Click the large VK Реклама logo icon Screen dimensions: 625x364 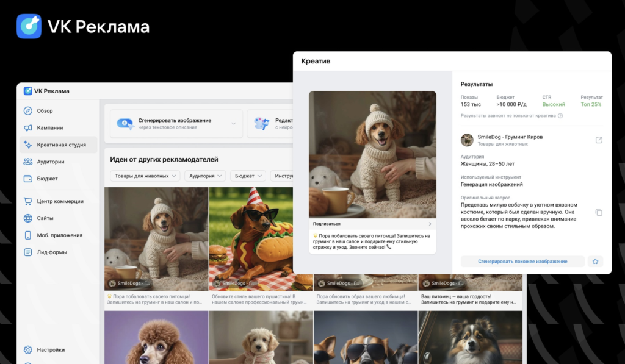pos(29,26)
